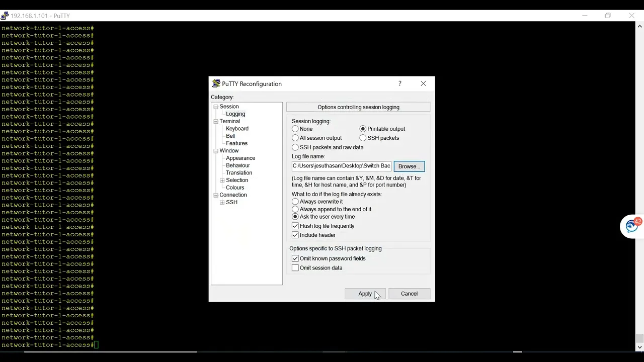Viewport: 644px width, 362px height.
Task: Open Bell settings category
Action: click(230, 136)
